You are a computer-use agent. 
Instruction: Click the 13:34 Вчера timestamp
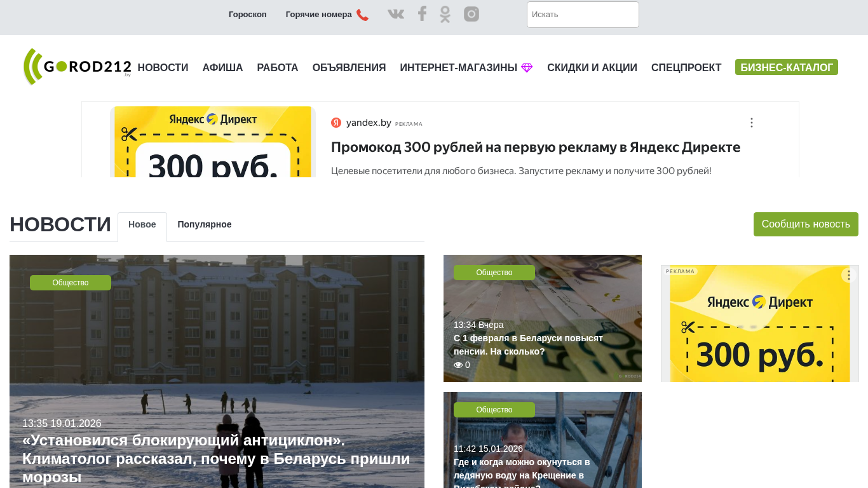(478, 325)
